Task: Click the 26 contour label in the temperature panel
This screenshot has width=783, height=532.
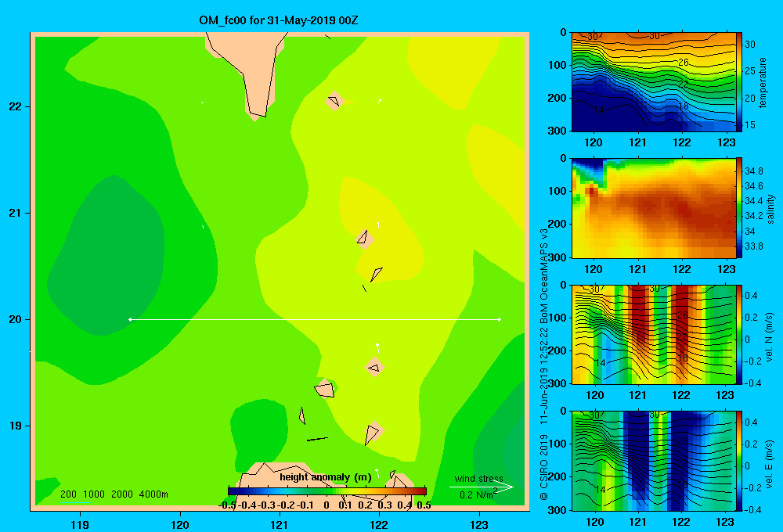Action: click(683, 63)
